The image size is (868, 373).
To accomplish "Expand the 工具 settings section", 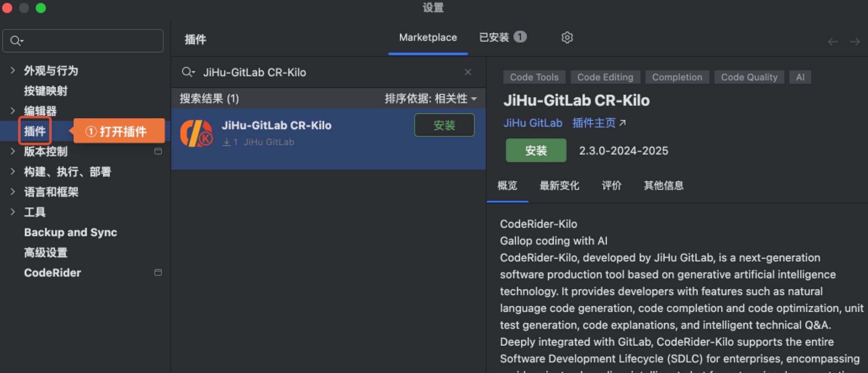I will pyautogui.click(x=13, y=212).
